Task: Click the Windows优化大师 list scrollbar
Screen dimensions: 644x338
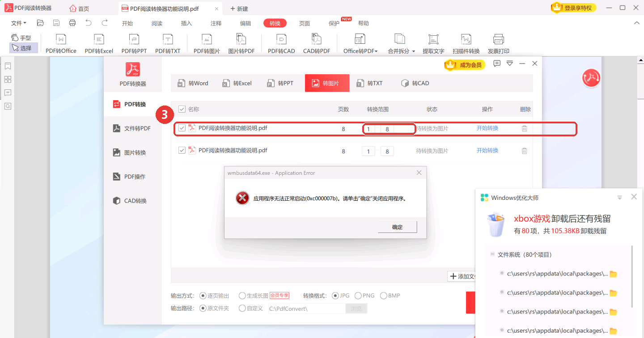Action: coord(632,276)
